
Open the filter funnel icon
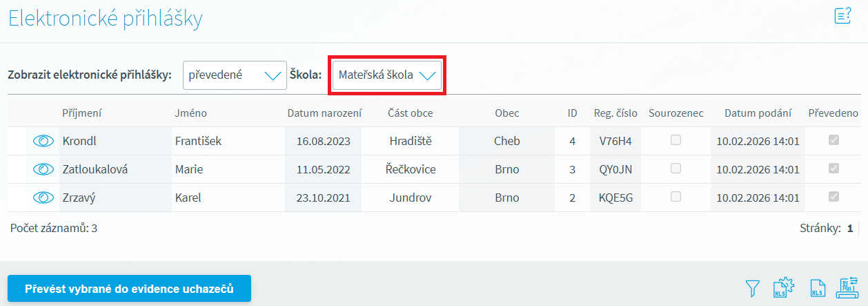[x=753, y=289]
